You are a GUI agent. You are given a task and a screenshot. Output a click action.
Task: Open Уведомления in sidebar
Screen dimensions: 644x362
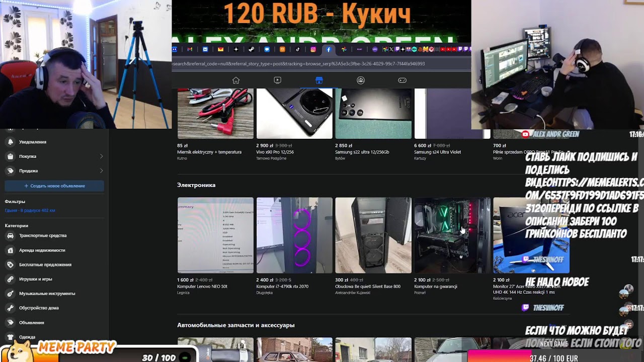pos(33,142)
